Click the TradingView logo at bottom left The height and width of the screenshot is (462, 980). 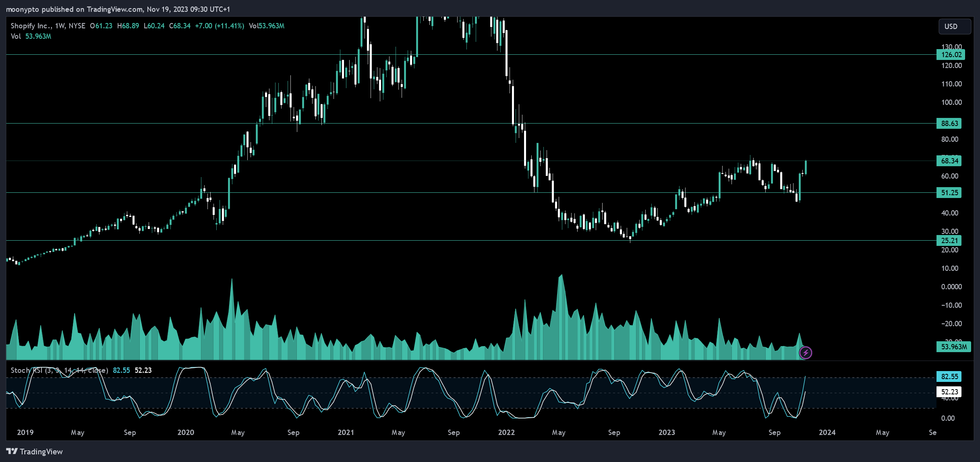[x=35, y=452]
